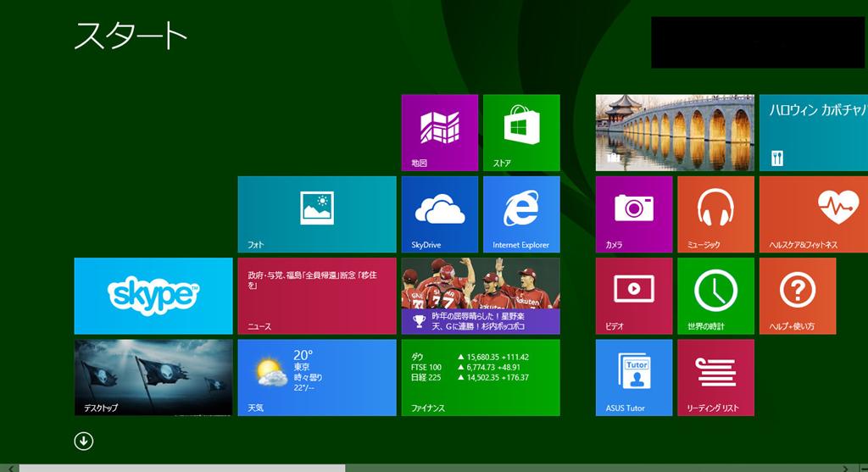The image size is (868, 472).
Task: Click the news headline 政府・与党、福島「全員帰還」断念
Action: click(312, 280)
